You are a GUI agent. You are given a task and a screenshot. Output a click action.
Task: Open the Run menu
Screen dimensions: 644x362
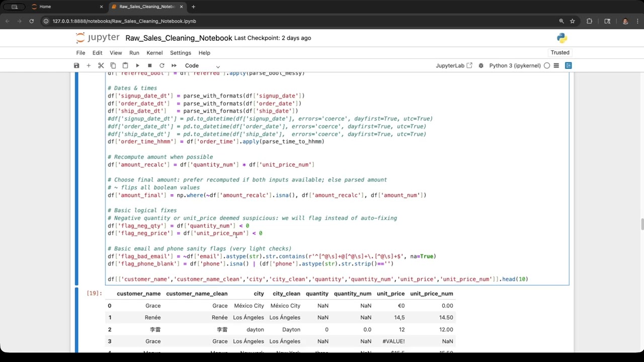tap(134, 53)
